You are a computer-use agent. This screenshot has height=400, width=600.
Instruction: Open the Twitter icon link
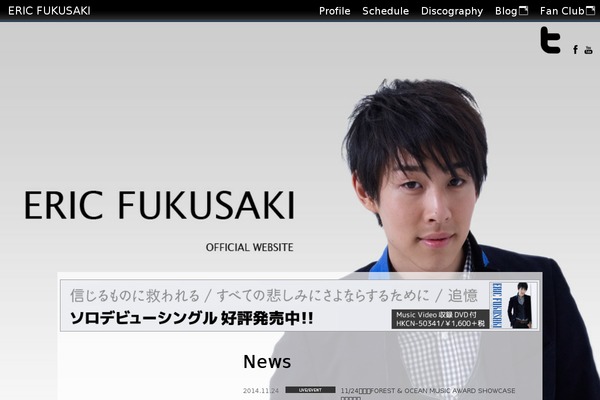pyautogui.click(x=550, y=40)
